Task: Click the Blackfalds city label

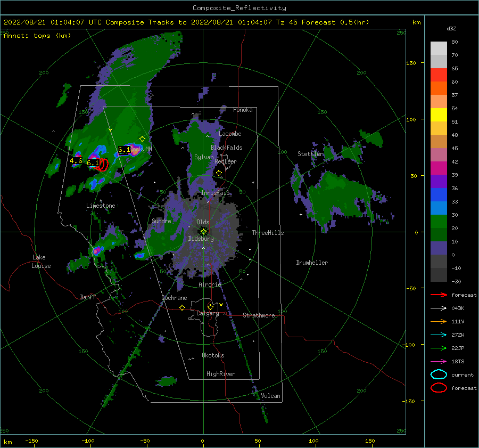Action: tap(226, 148)
